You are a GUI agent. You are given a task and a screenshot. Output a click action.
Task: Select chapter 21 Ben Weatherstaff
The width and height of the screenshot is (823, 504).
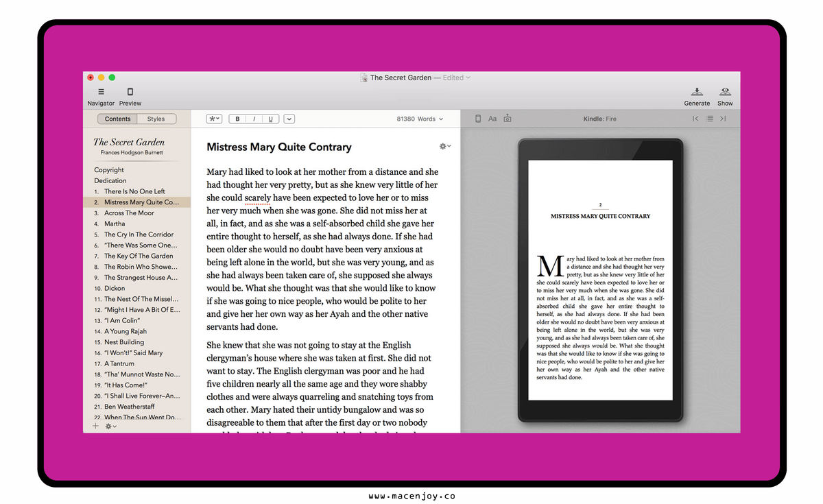click(137, 407)
